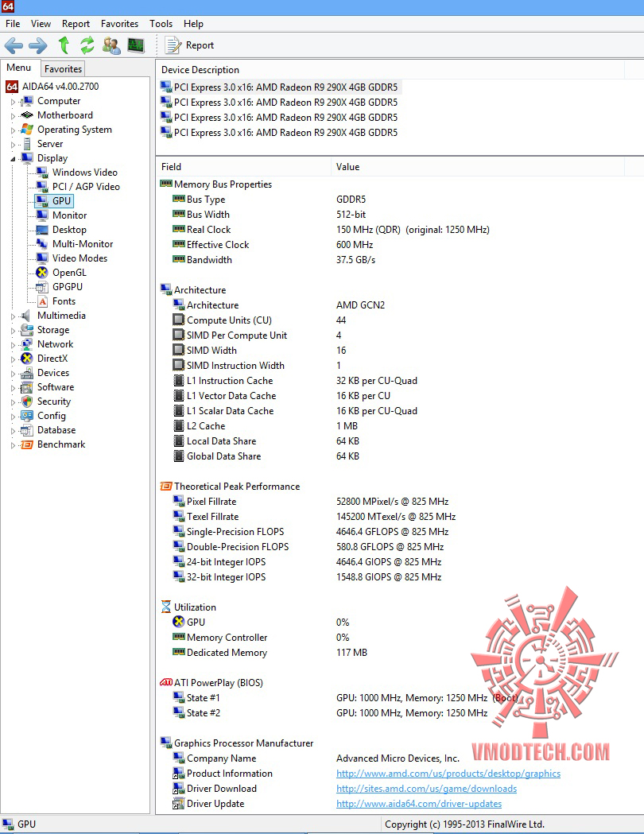The image size is (644, 834).
Task: Select the DirectX tree icon
Action: click(26, 359)
